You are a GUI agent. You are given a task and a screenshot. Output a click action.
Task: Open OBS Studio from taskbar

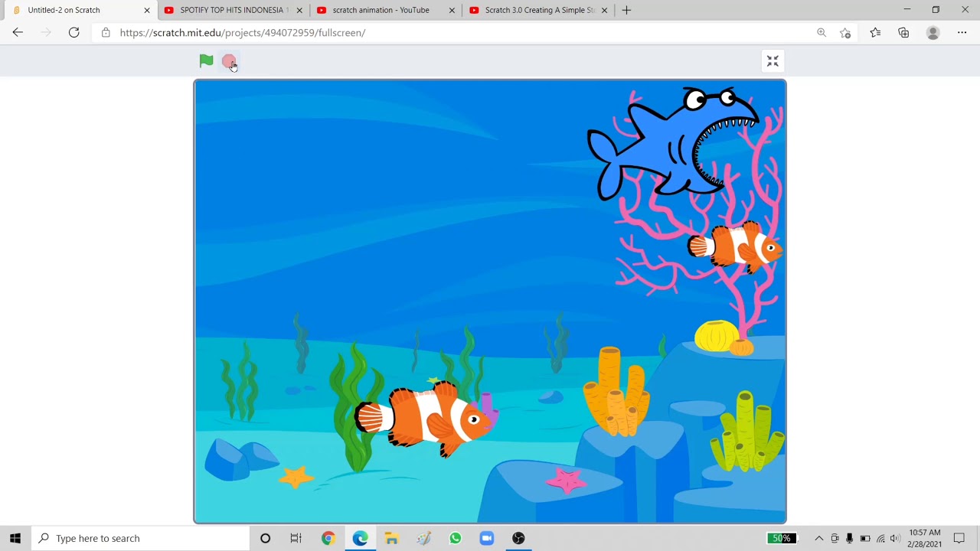tap(518, 538)
